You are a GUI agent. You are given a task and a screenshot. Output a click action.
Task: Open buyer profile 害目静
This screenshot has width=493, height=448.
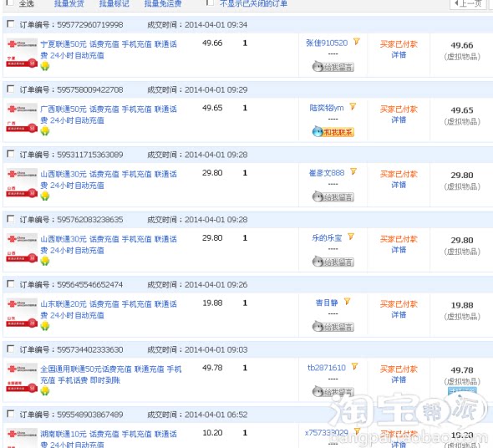coord(327,303)
